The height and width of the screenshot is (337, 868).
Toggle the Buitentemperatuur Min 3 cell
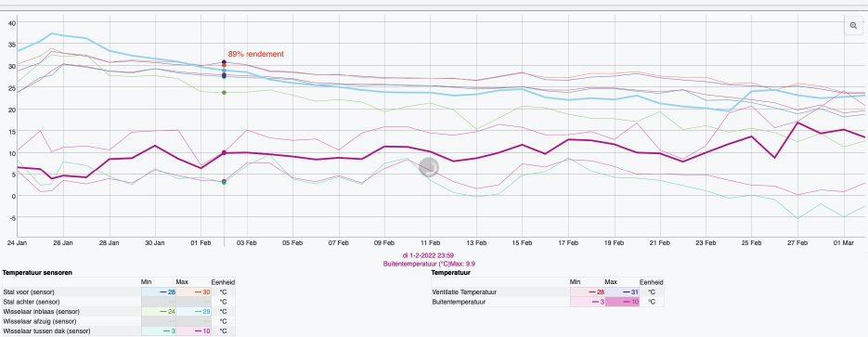pos(588,302)
